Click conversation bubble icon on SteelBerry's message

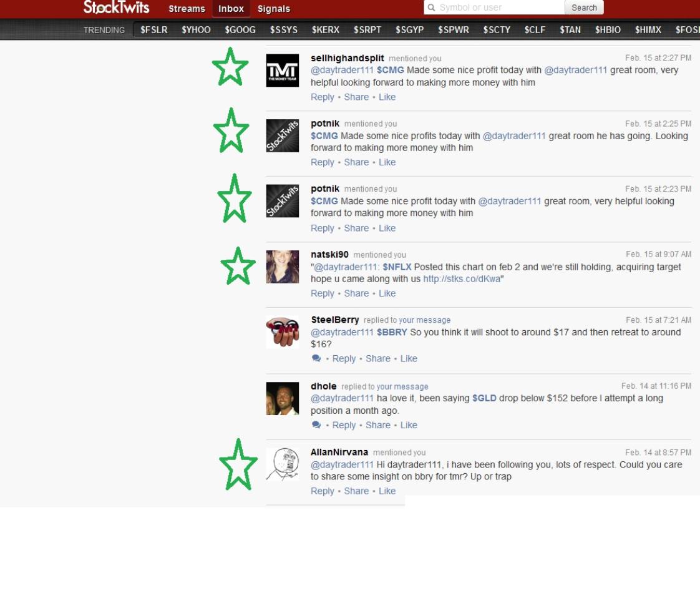coord(316,358)
